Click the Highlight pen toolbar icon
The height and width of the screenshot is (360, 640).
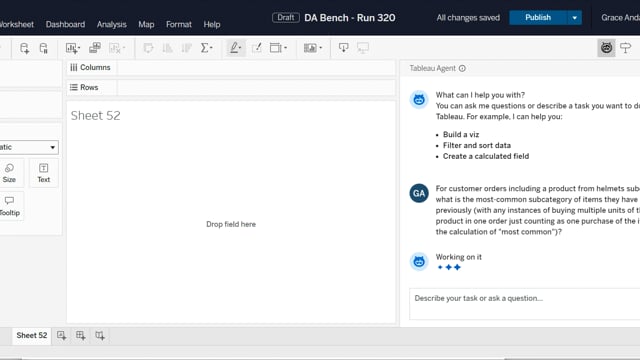236,48
